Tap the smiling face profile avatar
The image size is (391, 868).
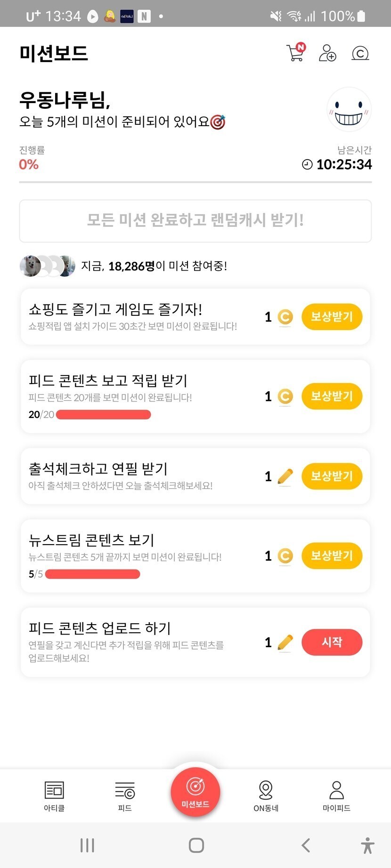tap(349, 110)
